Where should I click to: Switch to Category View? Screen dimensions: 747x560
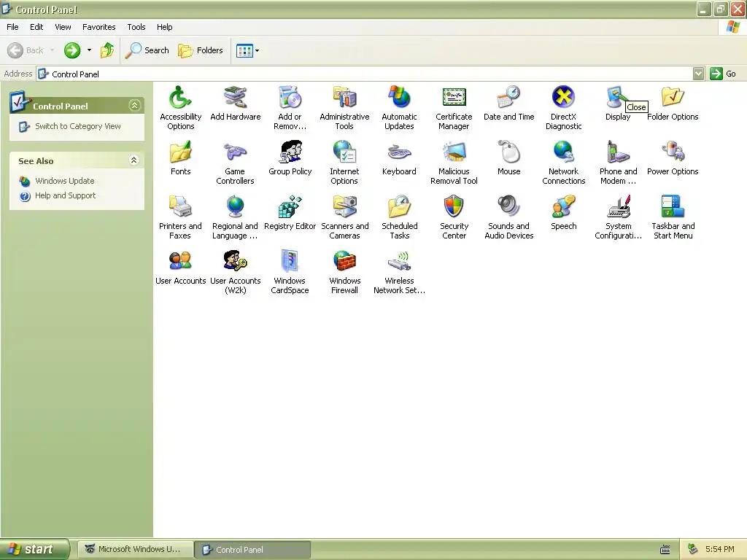(x=77, y=126)
